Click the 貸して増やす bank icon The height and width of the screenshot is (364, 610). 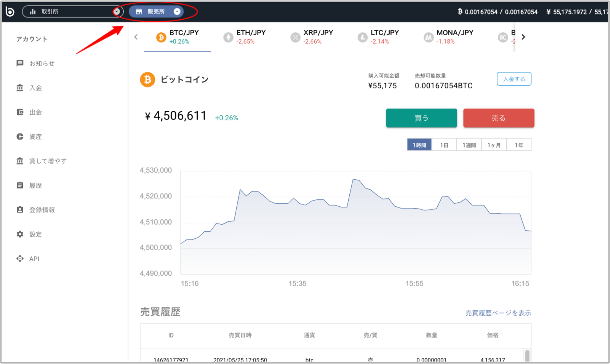20,161
